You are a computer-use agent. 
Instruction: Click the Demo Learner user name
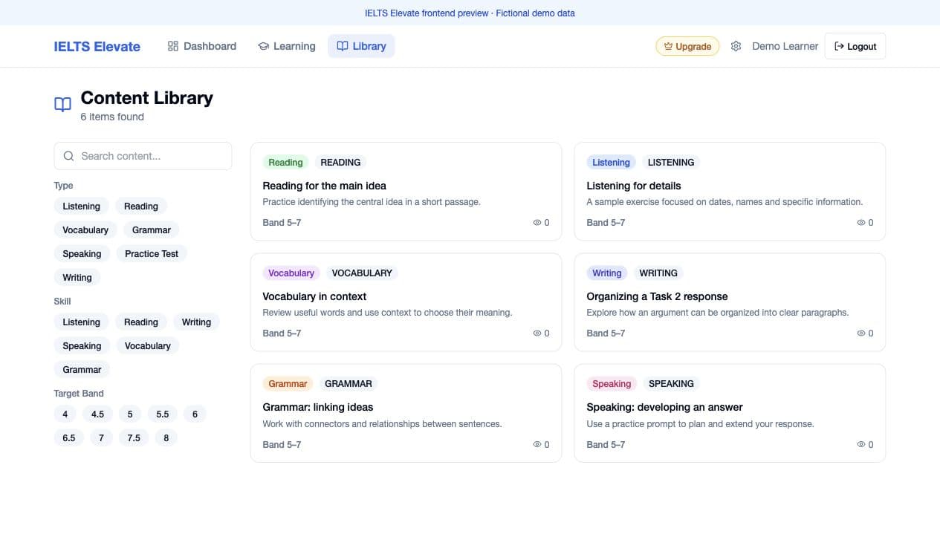coord(785,46)
